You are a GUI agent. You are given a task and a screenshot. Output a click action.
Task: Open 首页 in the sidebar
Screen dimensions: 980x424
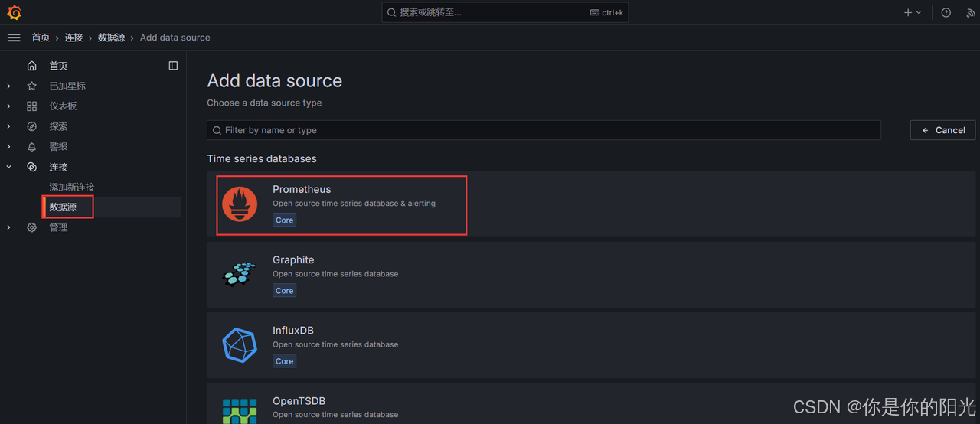(58, 66)
